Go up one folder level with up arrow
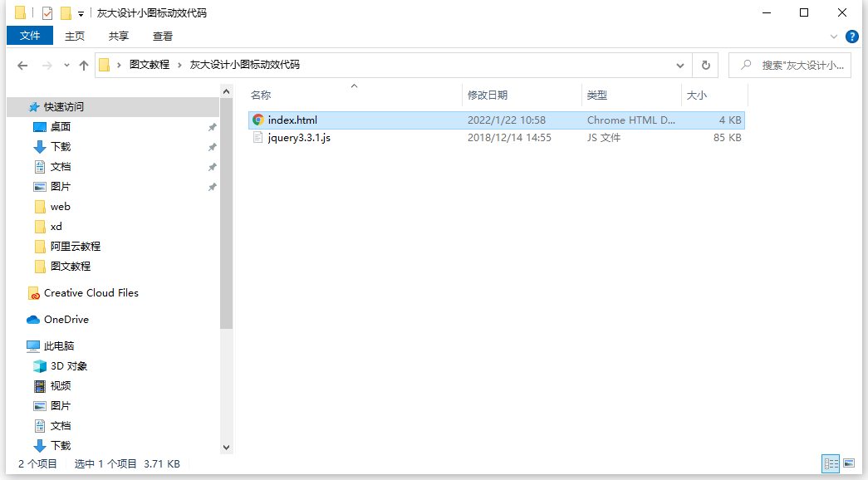Screen dimensions: 868x480 coord(86,65)
